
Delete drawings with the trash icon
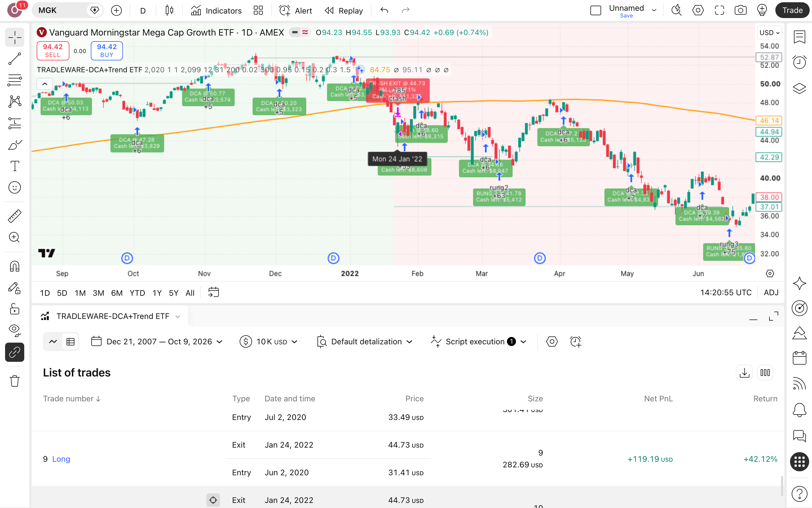(x=15, y=381)
